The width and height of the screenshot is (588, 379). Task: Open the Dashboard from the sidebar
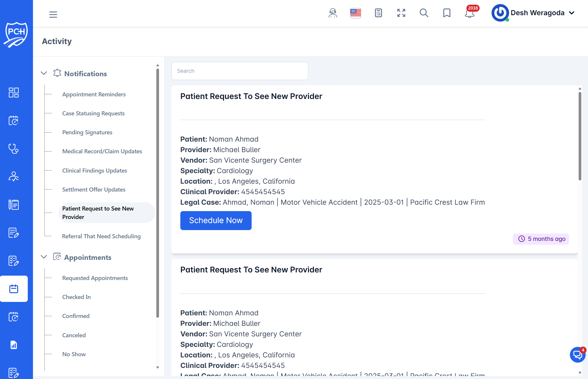pos(14,93)
